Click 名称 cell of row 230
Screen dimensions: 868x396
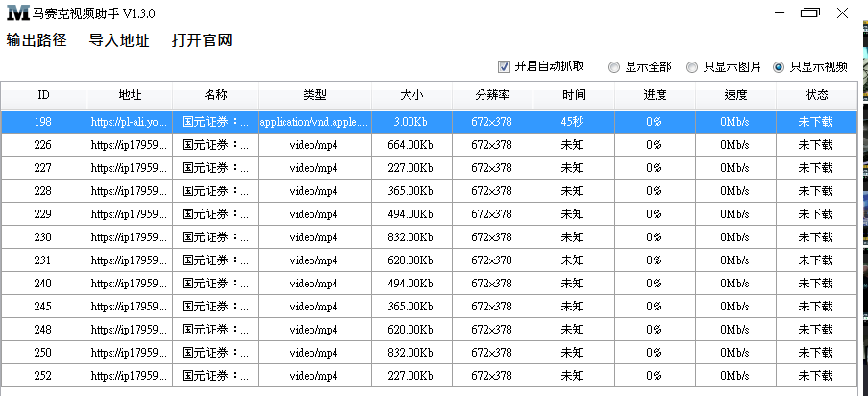(215, 237)
